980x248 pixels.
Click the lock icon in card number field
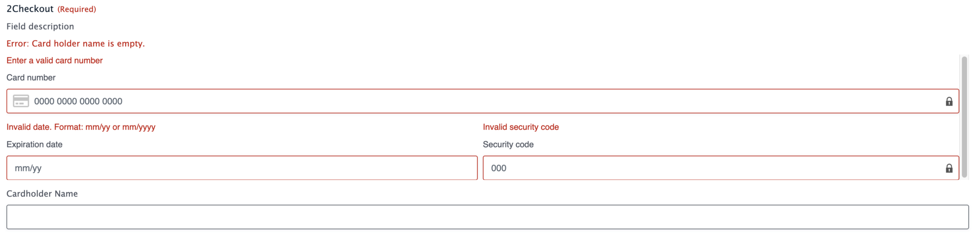tap(949, 101)
